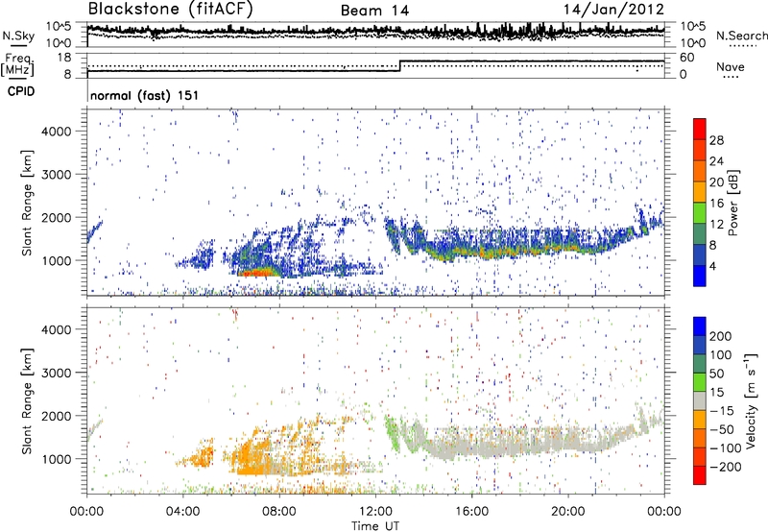This screenshot has height=532, width=768.
Task: Click the "12:00" time tick label
Action: click(375, 512)
